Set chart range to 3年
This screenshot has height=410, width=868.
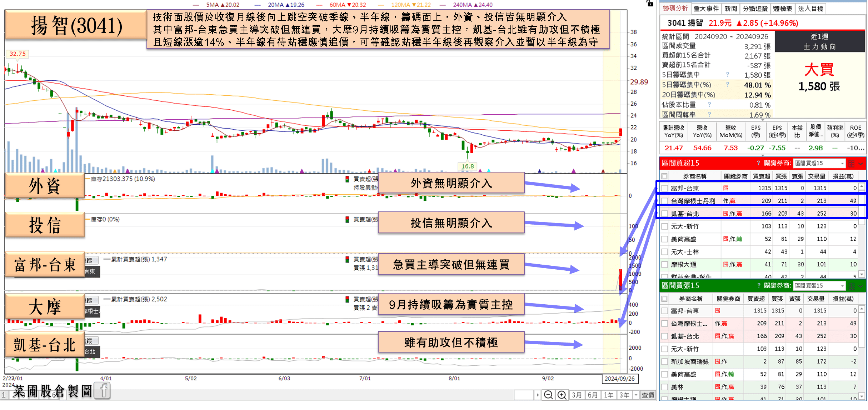tap(624, 395)
